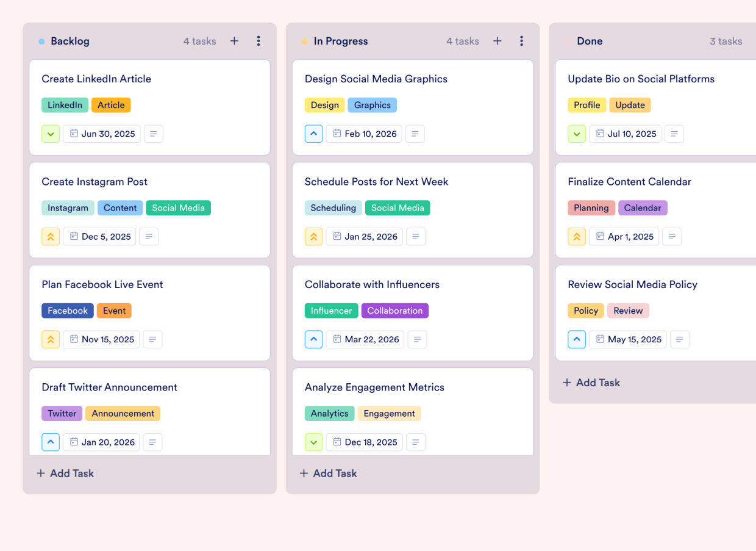Toggle high priority on Collaborate with Influencers
Image resolution: width=756 pixels, height=551 pixels.
tap(313, 339)
